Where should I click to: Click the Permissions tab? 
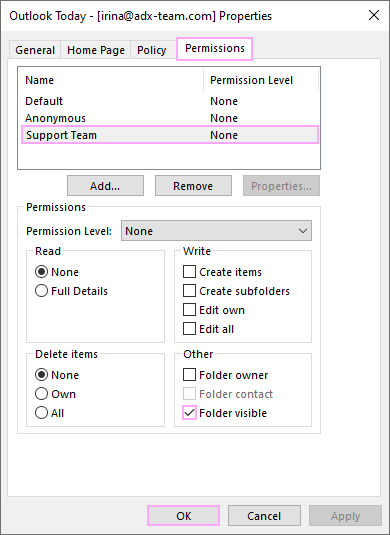click(215, 49)
